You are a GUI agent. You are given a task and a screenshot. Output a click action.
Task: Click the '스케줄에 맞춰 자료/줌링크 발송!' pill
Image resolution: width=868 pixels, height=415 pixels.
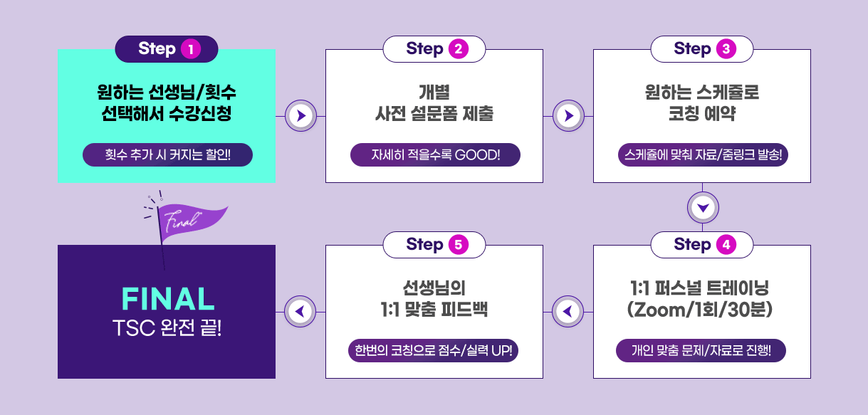click(x=702, y=155)
